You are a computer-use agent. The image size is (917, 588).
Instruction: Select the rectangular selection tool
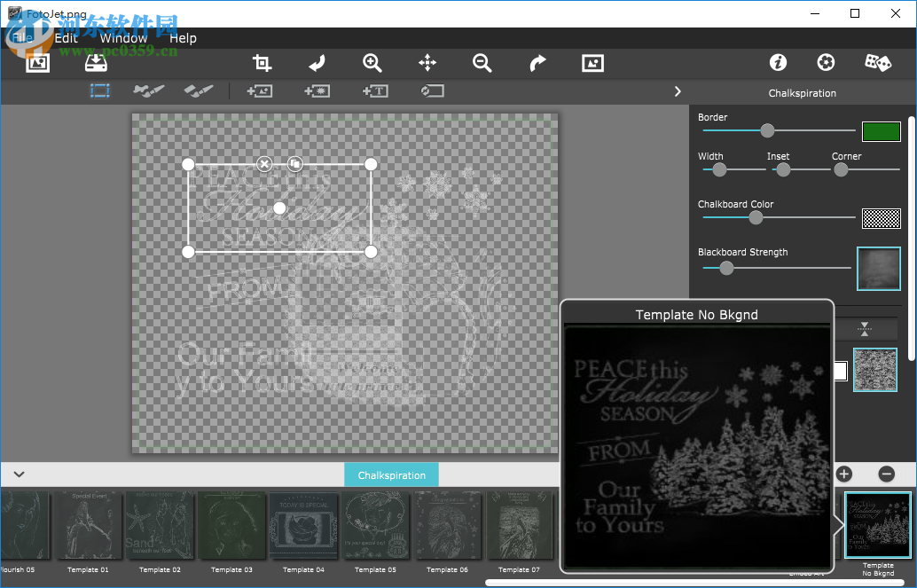pyautogui.click(x=100, y=90)
